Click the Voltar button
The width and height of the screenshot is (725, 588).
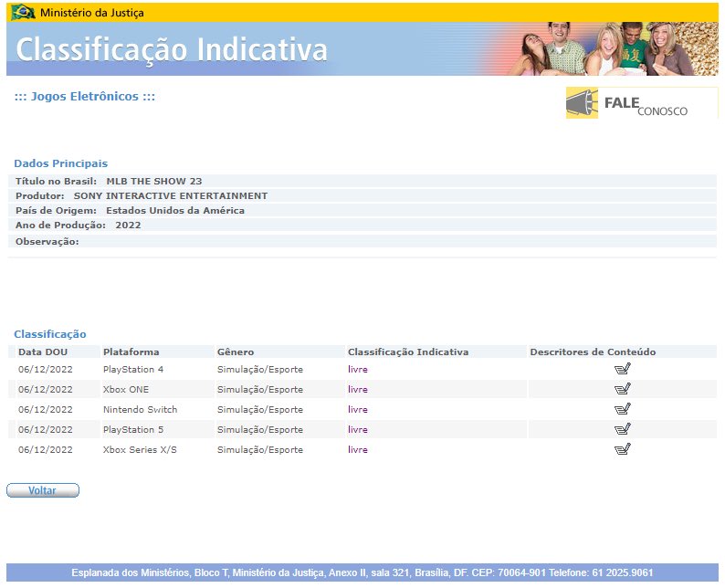tap(43, 490)
